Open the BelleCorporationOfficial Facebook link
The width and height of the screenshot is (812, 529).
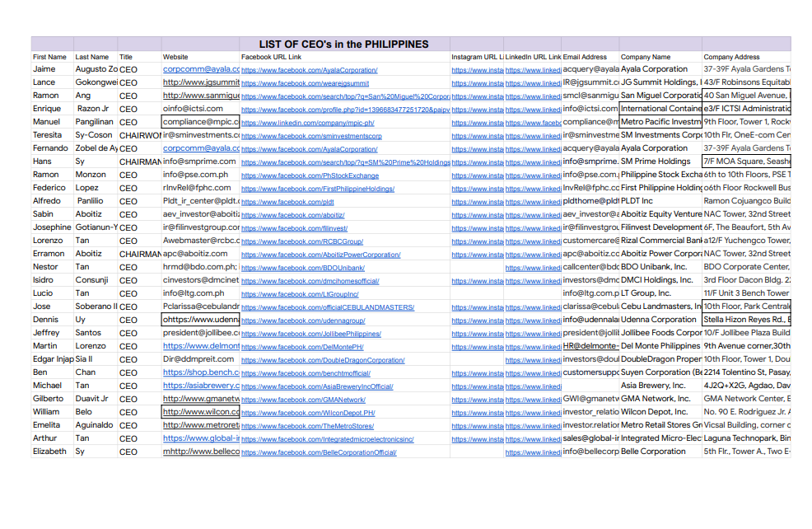319,452
